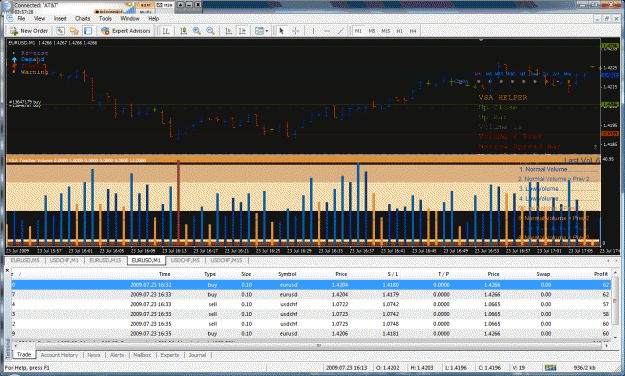This screenshot has height=376, width=625.
Task: Open the Tools menu
Action: click(105, 19)
